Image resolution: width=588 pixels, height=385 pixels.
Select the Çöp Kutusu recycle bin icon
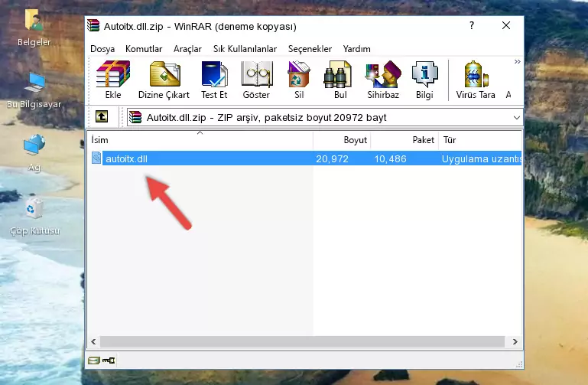(x=34, y=208)
